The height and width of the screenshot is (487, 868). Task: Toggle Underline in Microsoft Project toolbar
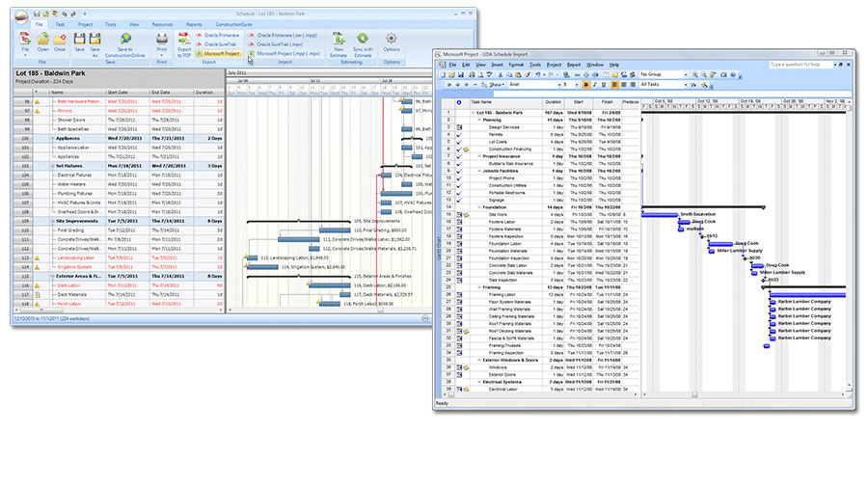[x=605, y=85]
